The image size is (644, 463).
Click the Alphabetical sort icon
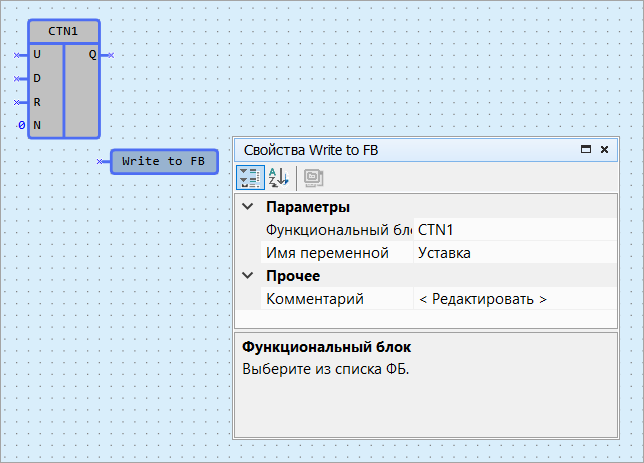pos(279,178)
